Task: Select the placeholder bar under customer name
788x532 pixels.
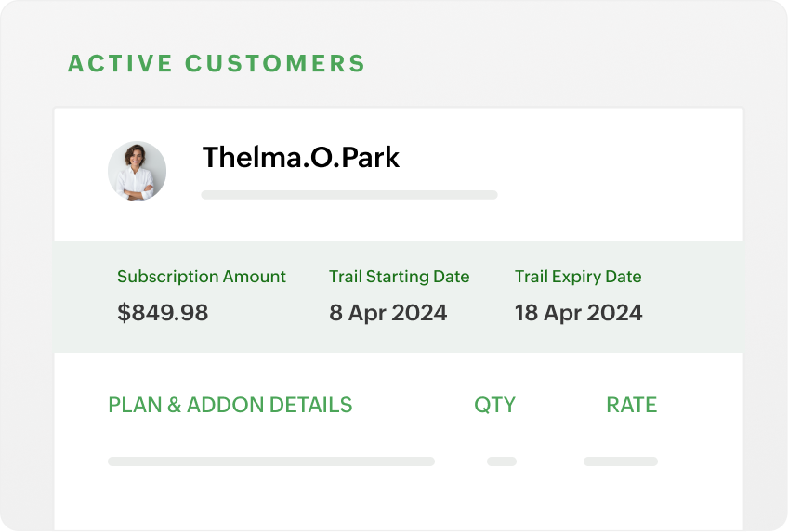Action: [x=348, y=195]
